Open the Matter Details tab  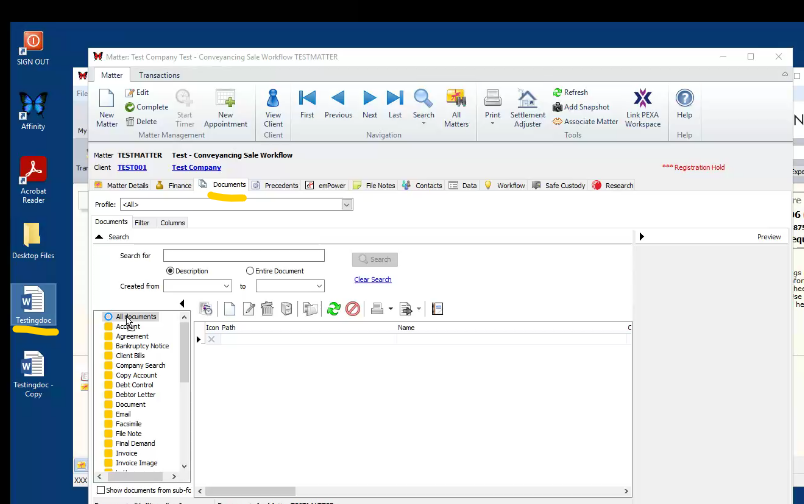(x=121, y=185)
